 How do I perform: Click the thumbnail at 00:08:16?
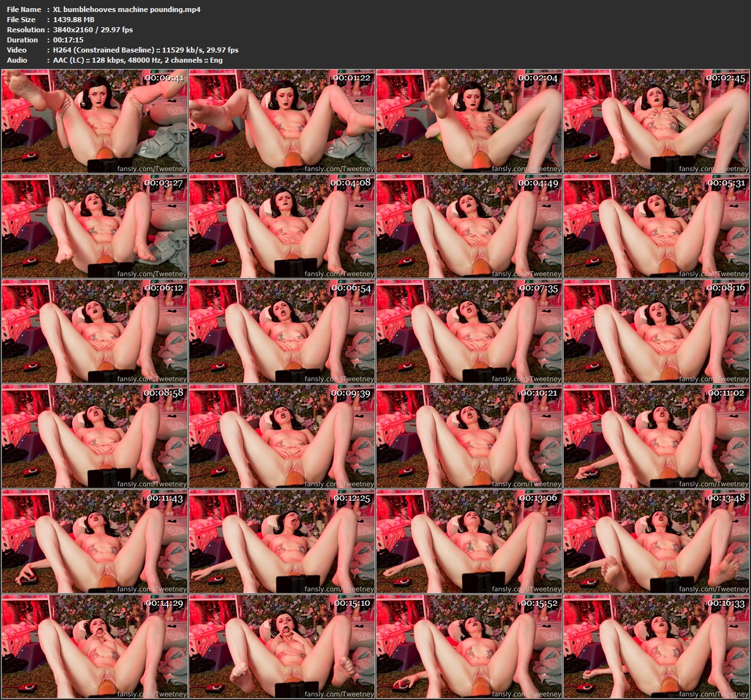click(x=656, y=331)
